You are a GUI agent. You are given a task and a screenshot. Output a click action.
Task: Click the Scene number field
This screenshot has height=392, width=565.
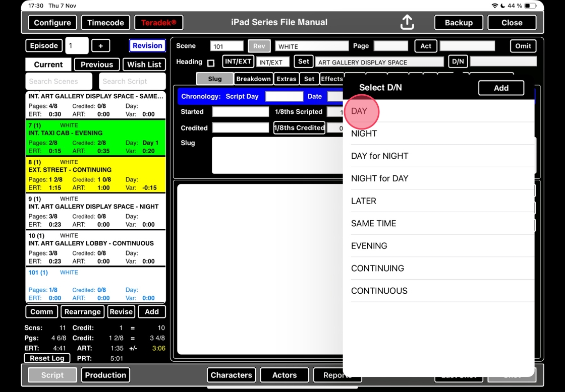click(227, 46)
